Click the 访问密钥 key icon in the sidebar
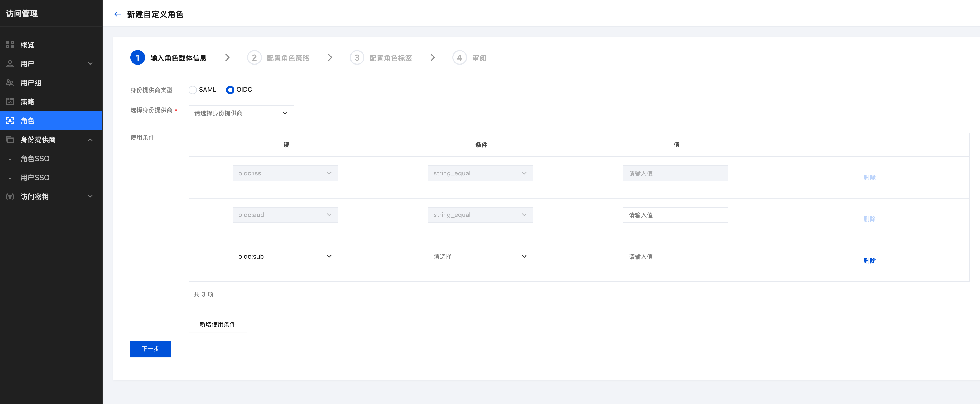 [10, 196]
